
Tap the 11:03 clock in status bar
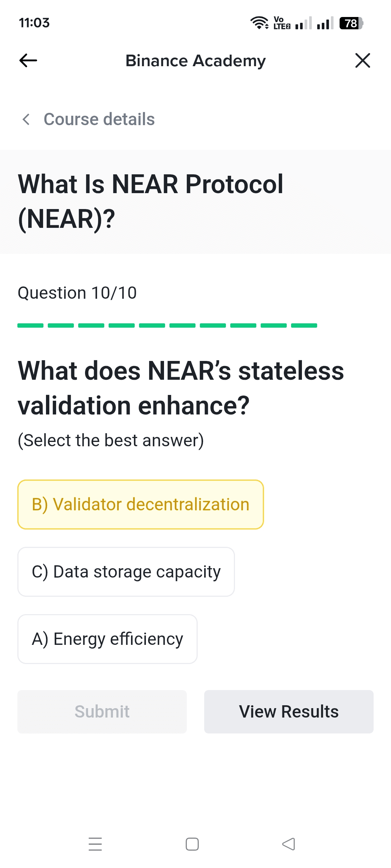pos(34,23)
